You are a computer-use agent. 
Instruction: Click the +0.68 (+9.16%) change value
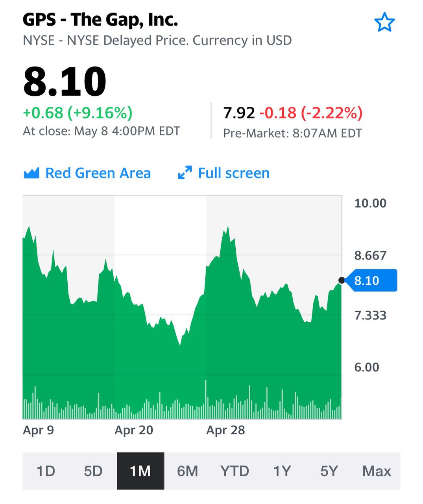(x=78, y=113)
